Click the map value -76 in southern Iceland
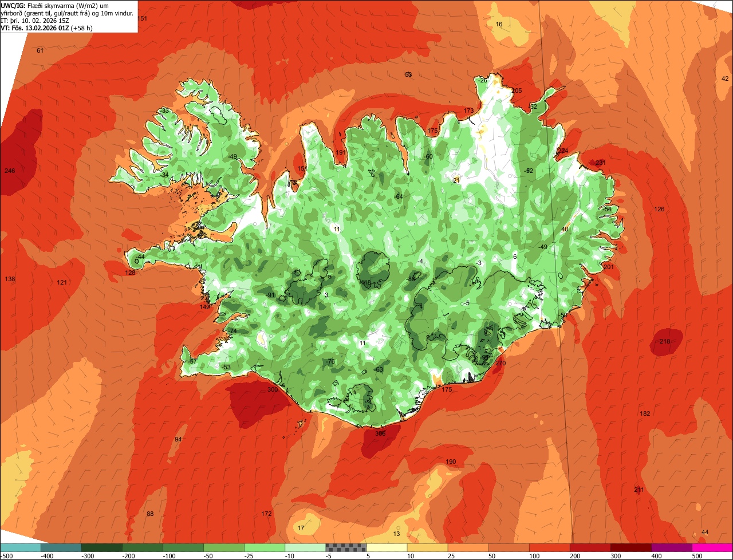 click(x=330, y=361)
